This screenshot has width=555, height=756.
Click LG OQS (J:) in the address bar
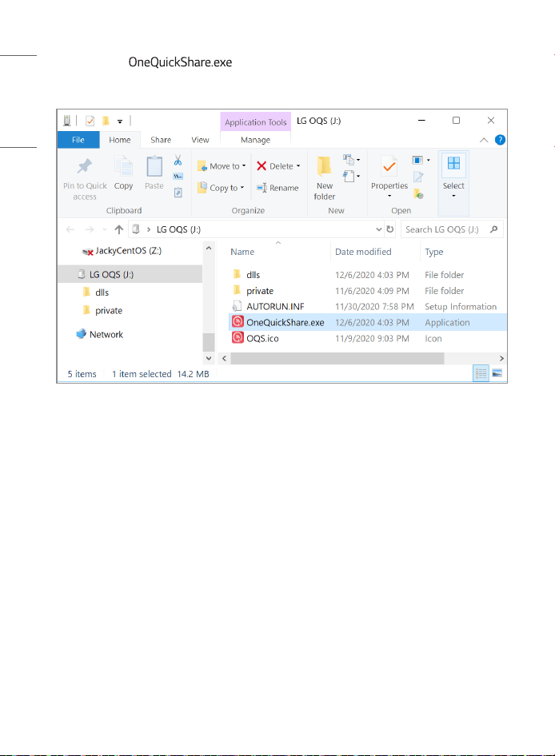click(x=178, y=229)
